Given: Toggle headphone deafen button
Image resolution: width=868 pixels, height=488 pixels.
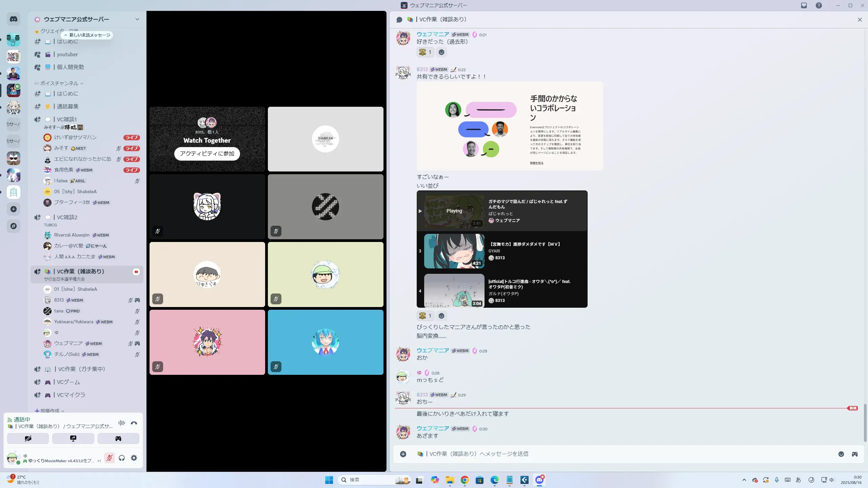Looking at the screenshot, I should point(122,458).
